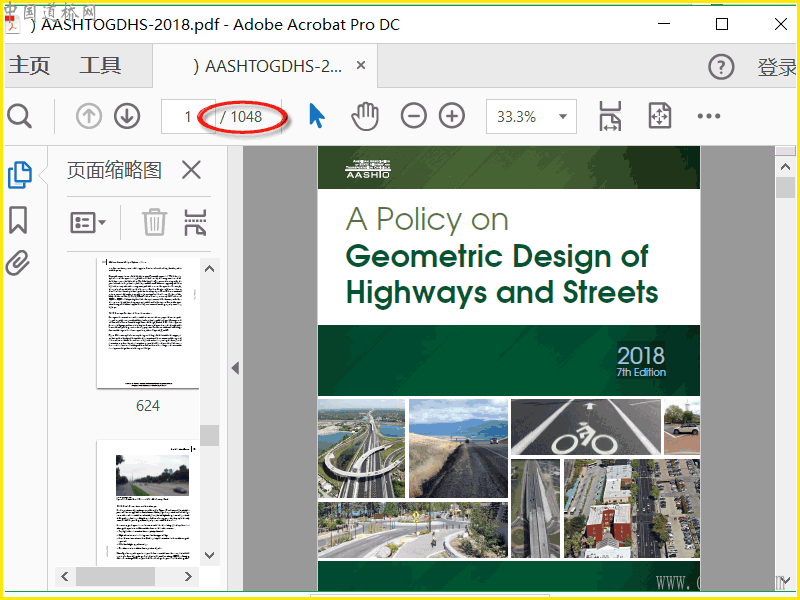Click the current page number field
The width and height of the screenshot is (800, 600).
(x=188, y=117)
